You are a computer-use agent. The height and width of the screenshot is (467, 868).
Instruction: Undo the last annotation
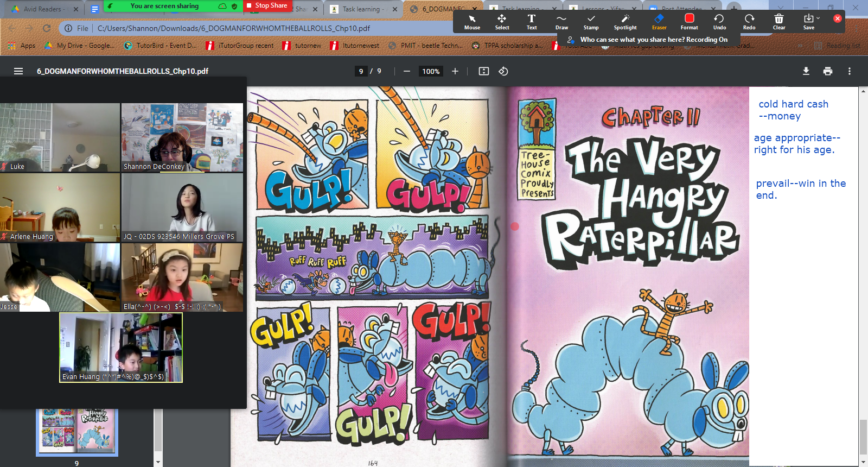pyautogui.click(x=719, y=22)
